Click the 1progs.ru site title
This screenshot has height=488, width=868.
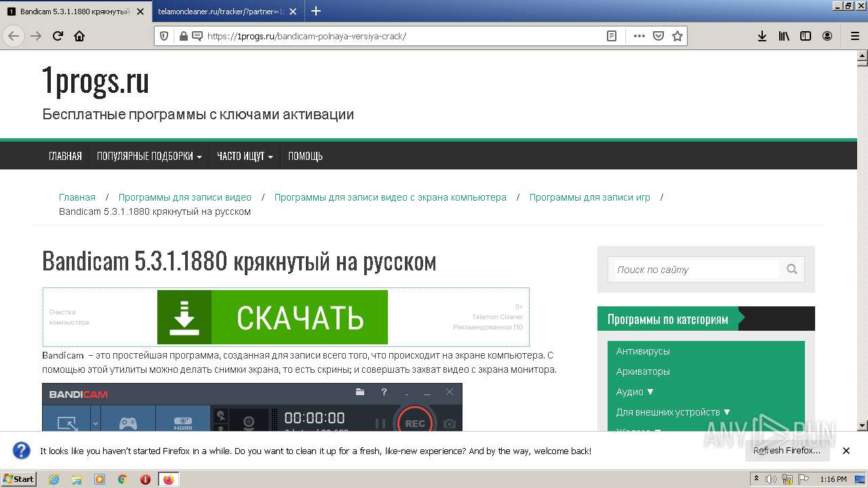pos(96,81)
